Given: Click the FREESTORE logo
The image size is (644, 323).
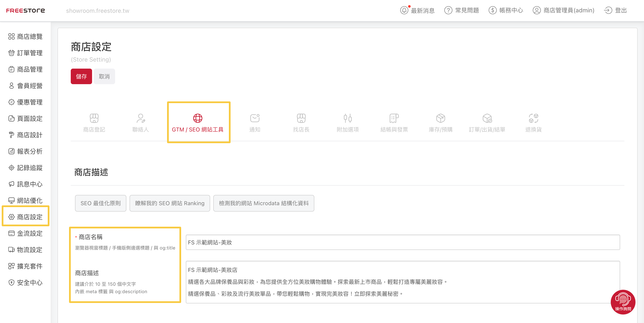Looking at the screenshot, I should click(26, 10).
